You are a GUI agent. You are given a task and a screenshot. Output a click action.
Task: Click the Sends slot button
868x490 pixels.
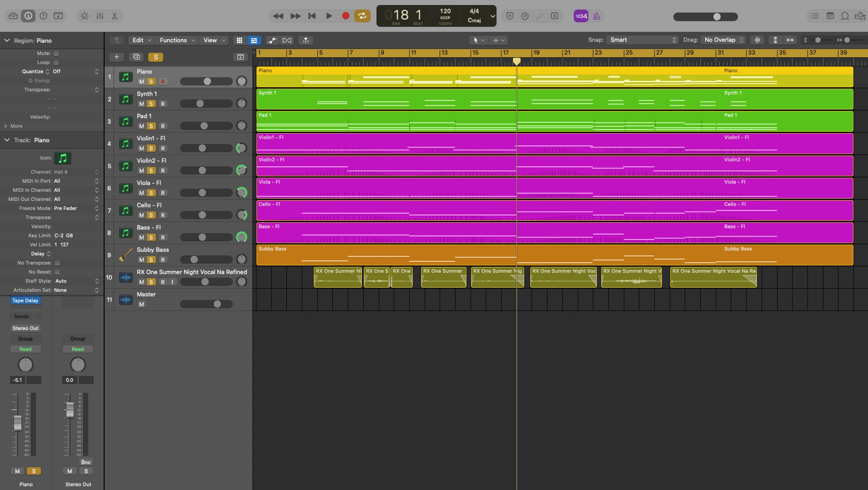pyautogui.click(x=21, y=316)
